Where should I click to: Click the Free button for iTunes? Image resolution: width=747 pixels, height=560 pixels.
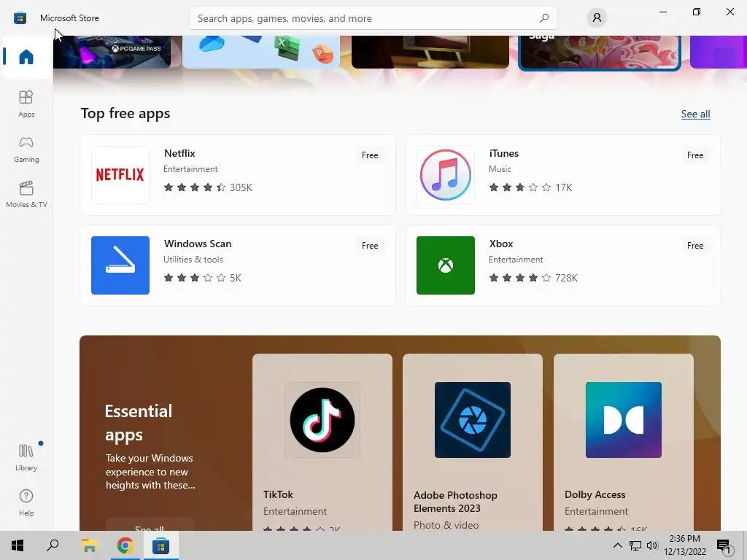pos(695,155)
